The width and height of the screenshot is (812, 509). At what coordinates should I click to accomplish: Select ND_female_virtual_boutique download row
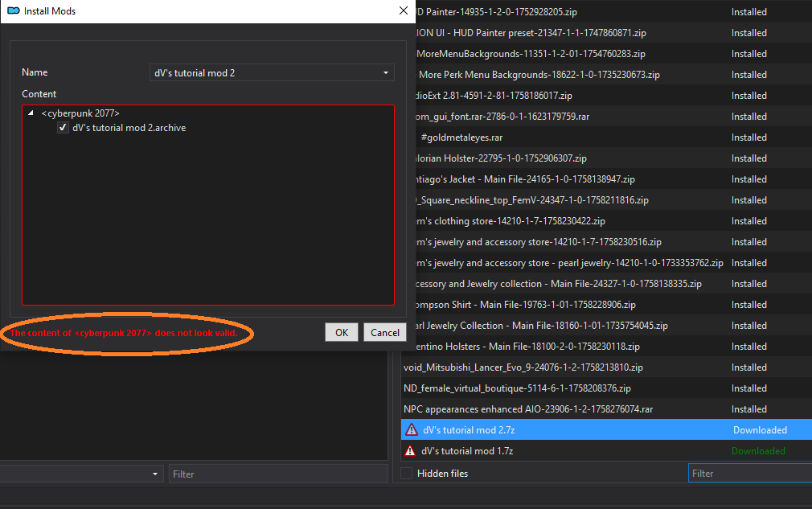517,388
